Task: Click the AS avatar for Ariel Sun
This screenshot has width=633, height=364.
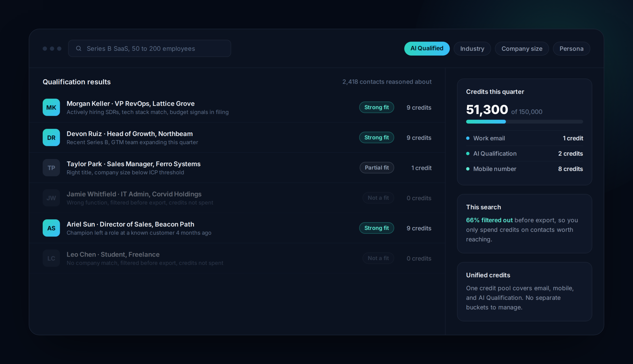Action: pyautogui.click(x=51, y=228)
